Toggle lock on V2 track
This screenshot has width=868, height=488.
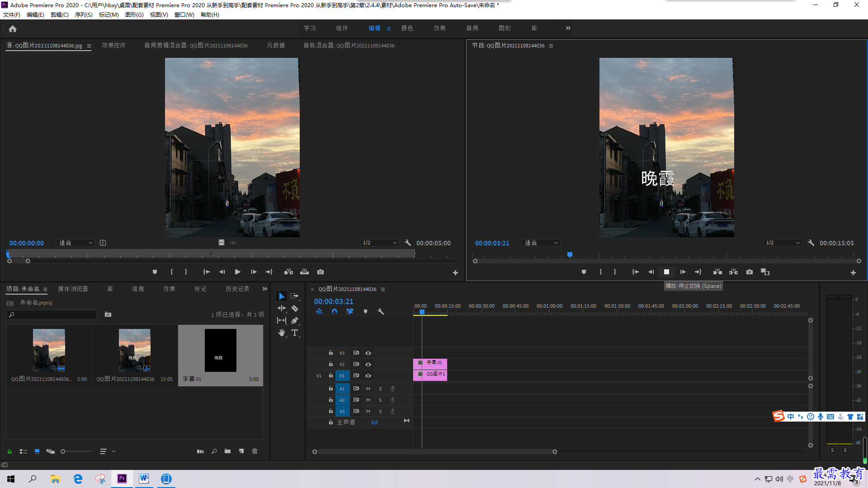click(330, 364)
